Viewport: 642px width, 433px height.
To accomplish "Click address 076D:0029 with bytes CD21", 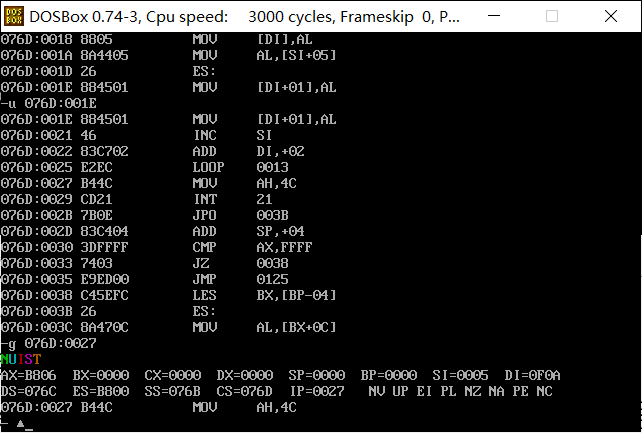I will click(57, 199).
